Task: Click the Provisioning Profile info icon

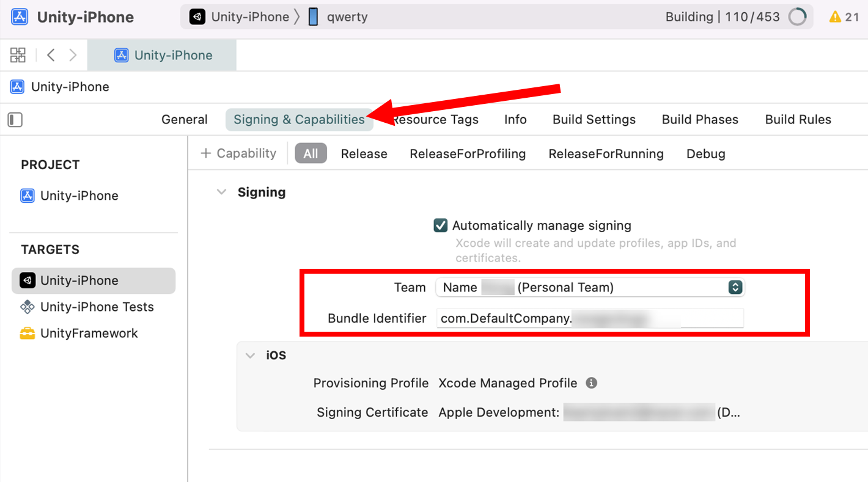Action: [x=591, y=383]
